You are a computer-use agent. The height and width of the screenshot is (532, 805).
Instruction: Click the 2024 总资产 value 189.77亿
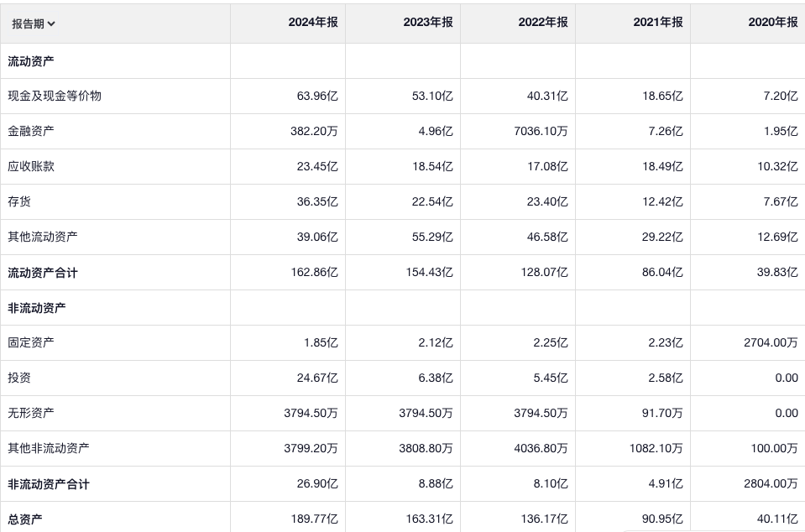[314, 519]
